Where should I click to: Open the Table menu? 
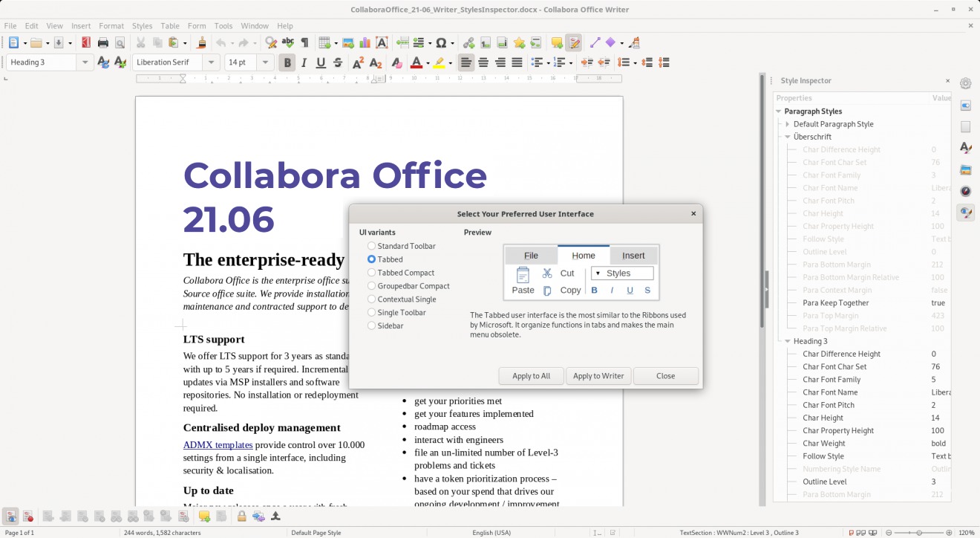click(x=170, y=26)
